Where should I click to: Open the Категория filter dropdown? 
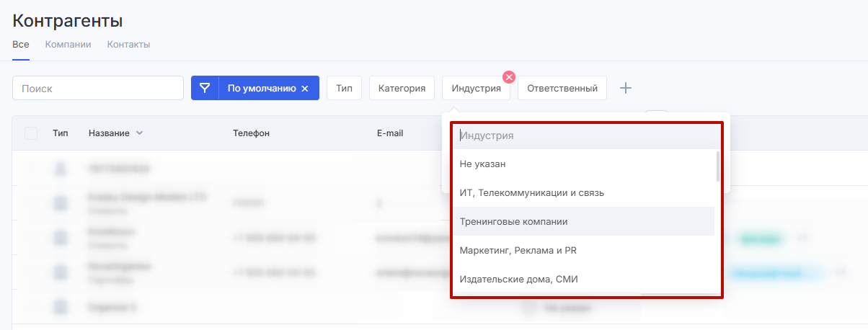pyautogui.click(x=402, y=89)
